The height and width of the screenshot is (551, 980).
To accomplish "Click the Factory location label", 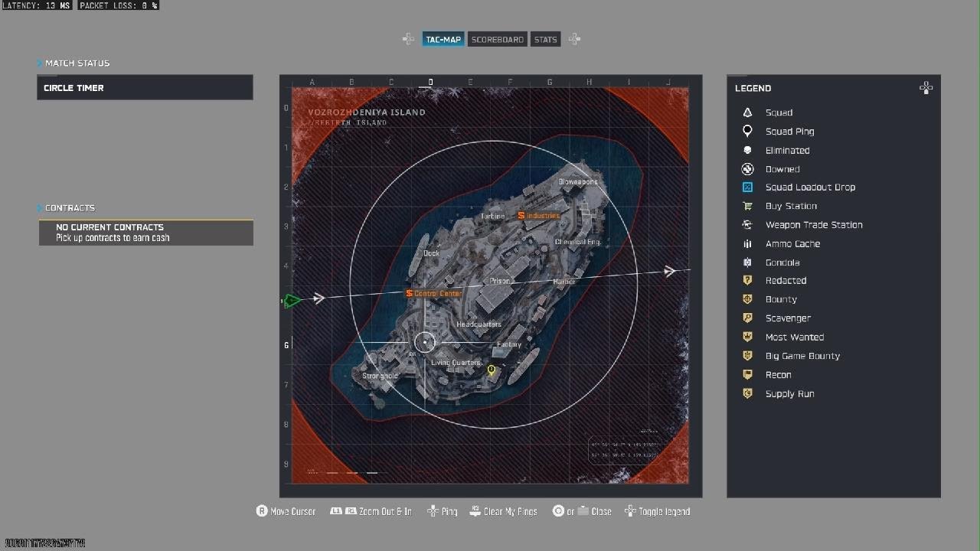I will click(509, 344).
